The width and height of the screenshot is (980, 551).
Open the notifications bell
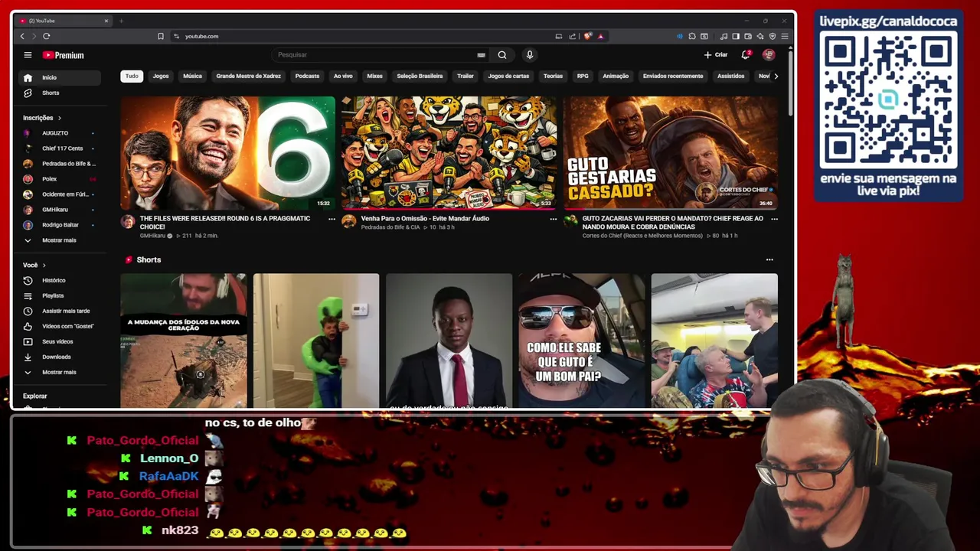(746, 55)
